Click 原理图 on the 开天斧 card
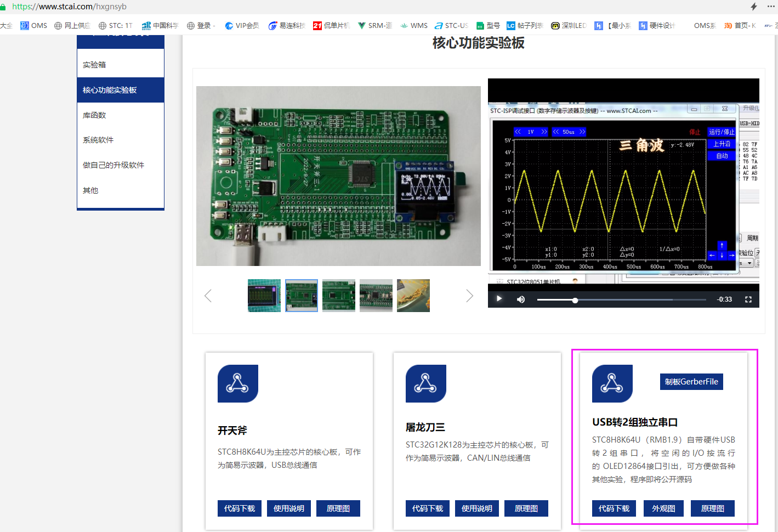This screenshot has width=778, height=532. coord(338,508)
